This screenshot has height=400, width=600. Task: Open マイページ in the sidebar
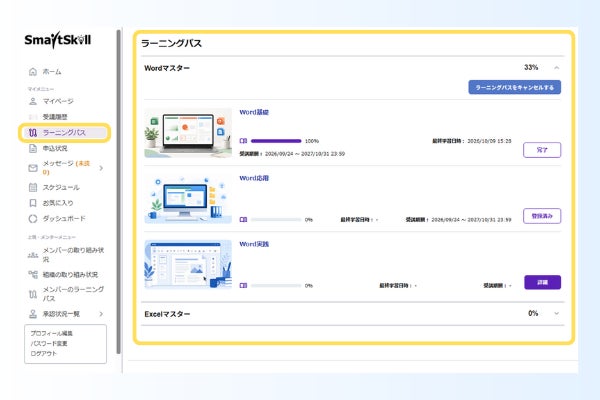[58, 101]
